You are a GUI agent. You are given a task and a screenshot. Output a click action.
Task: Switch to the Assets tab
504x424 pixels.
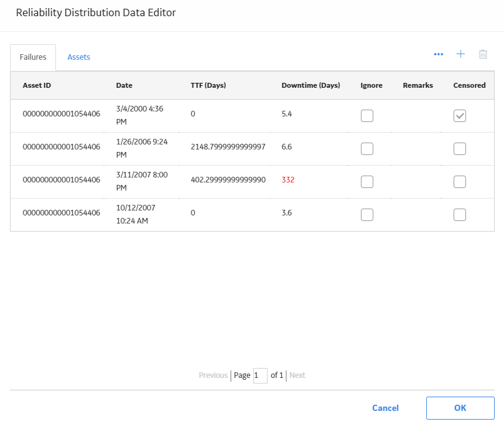coord(79,57)
